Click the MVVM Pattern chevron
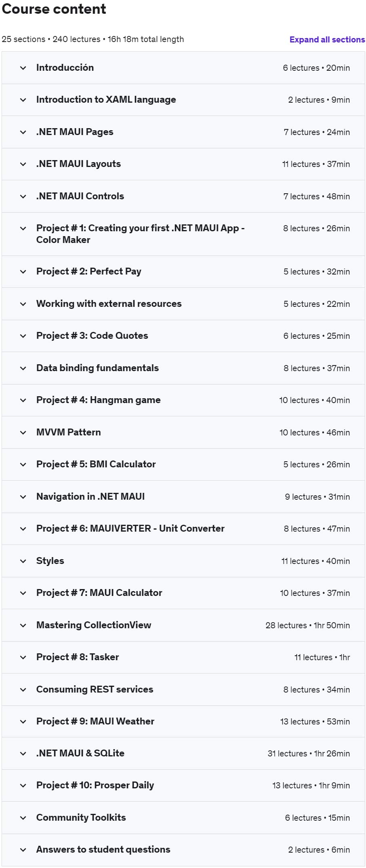The width and height of the screenshot is (366, 868). click(x=23, y=433)
